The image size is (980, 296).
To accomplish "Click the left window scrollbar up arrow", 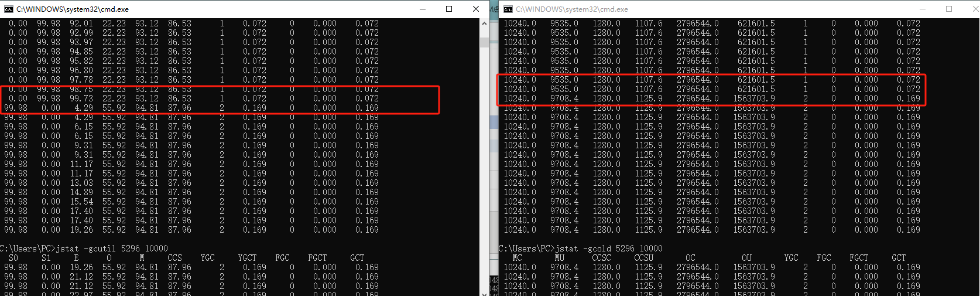I will 484,23.
